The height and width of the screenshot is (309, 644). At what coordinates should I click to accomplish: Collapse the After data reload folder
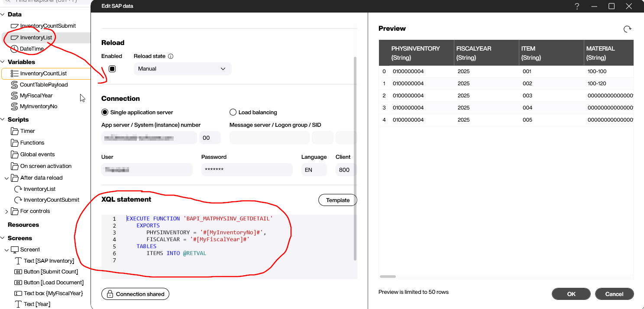pos(6,178)
